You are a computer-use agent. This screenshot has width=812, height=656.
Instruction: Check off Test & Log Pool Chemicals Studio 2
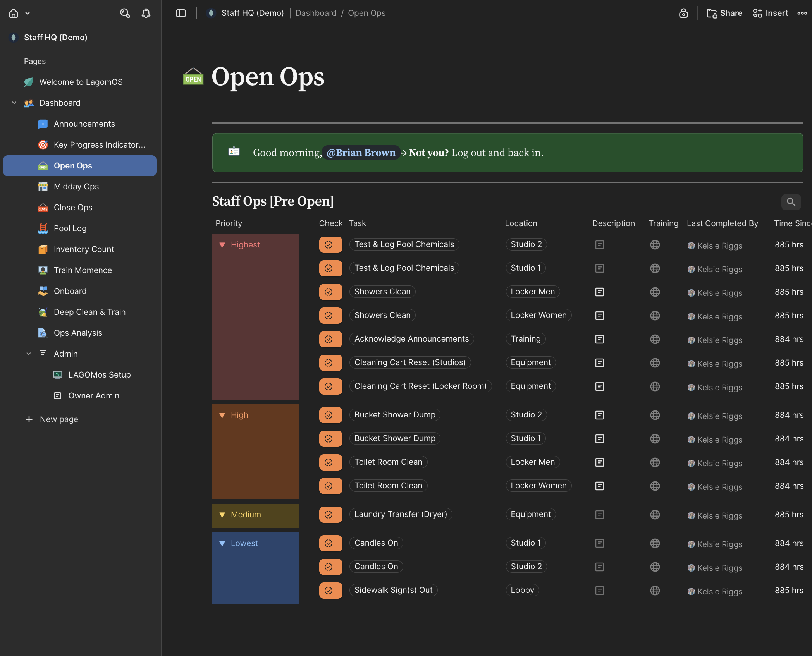(331, 245)
